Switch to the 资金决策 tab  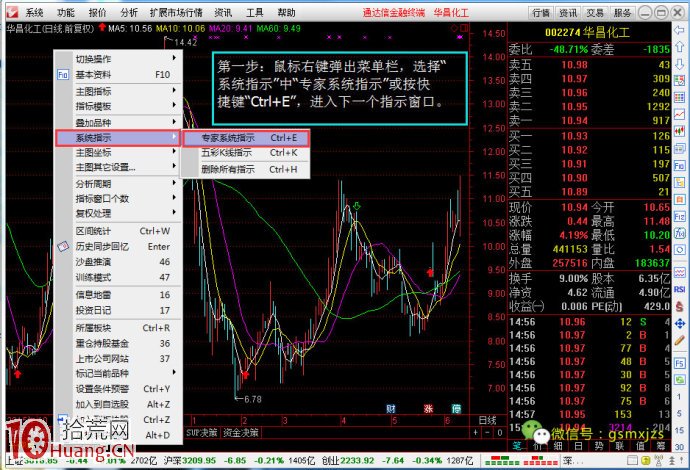(x=240, y=433)
